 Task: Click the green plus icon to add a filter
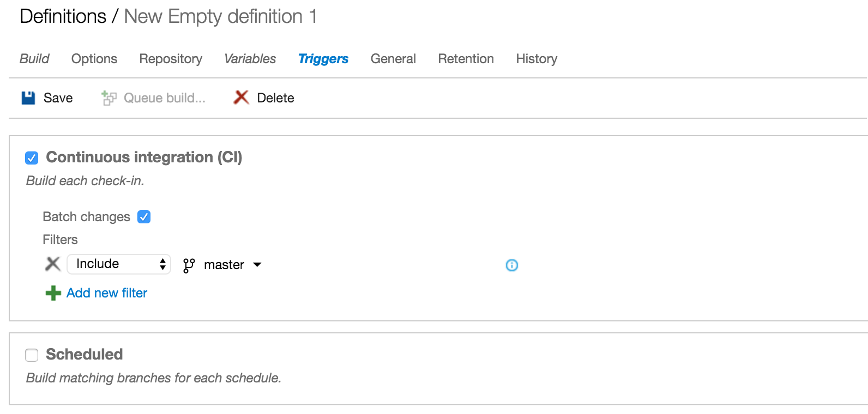[53, 293]
